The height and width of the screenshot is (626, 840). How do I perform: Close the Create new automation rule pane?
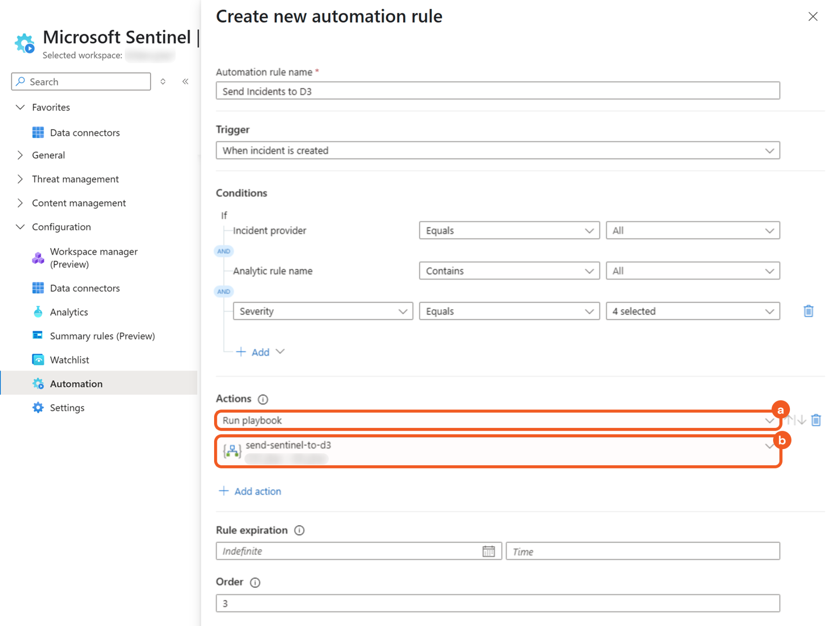[813, 16]
